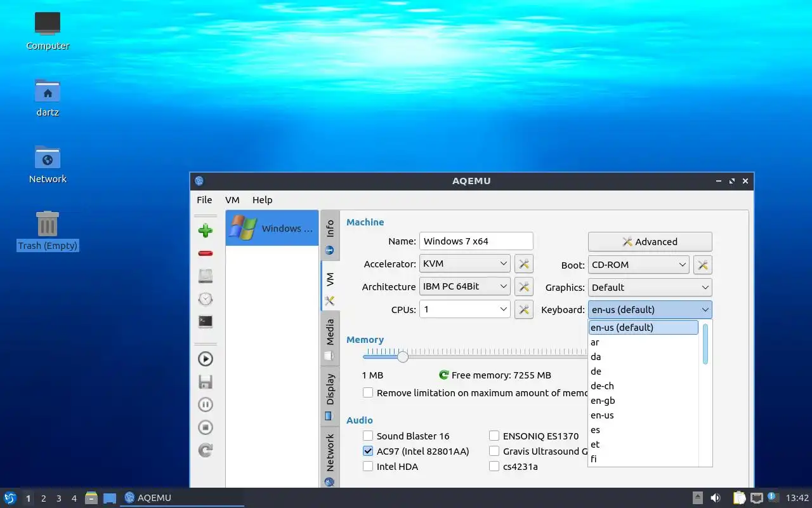Refresh free memory with green icon
The width and height of the screenshot is (812, 508).
tap(444, 375)
